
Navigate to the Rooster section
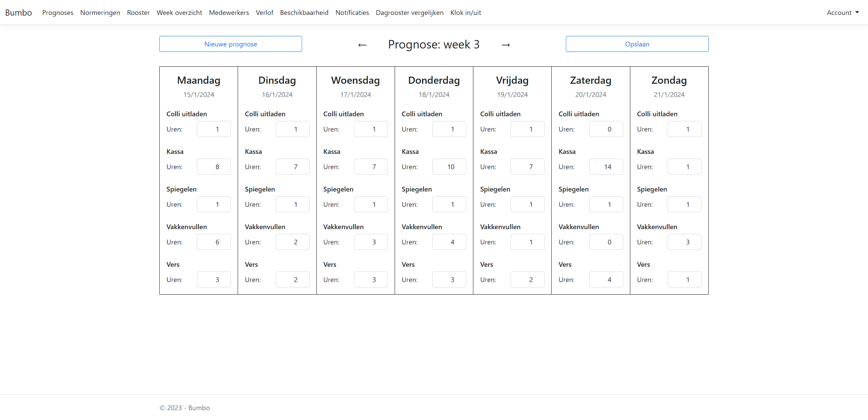[x=138, y=13]
